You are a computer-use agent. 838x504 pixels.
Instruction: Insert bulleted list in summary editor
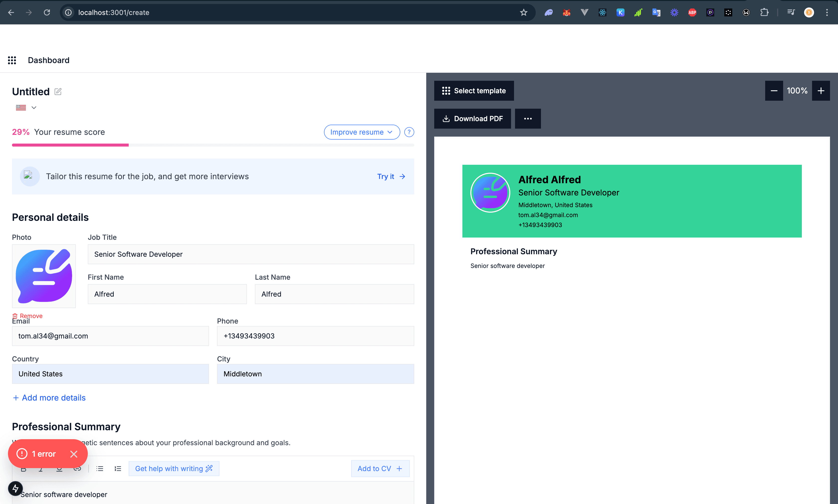[x=100, y=469]
